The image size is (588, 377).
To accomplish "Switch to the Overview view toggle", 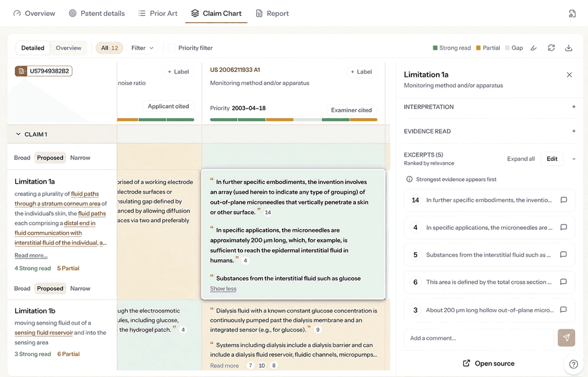I will (68, 48).
